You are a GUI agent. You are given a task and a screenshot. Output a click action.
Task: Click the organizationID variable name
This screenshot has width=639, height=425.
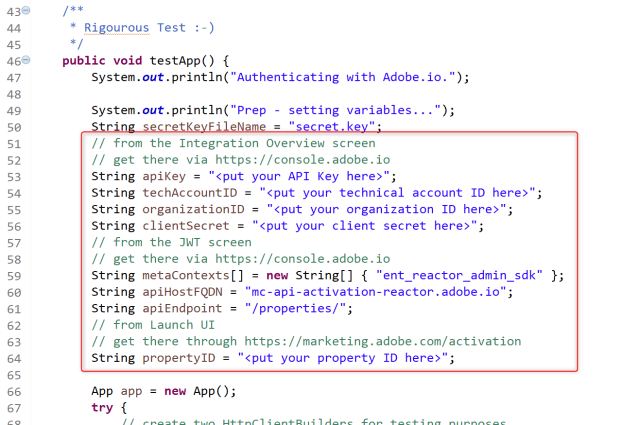(193, 209)
